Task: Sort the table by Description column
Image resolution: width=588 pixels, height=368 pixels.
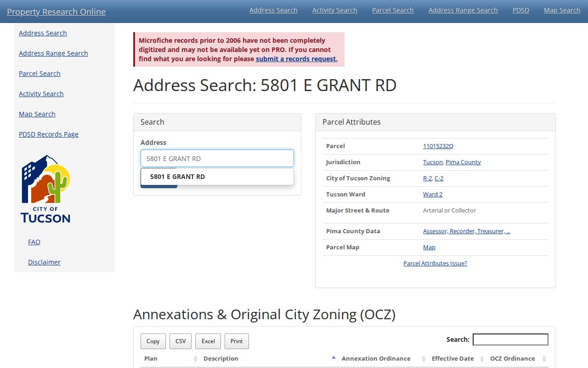Action: (x=269, y=359)
